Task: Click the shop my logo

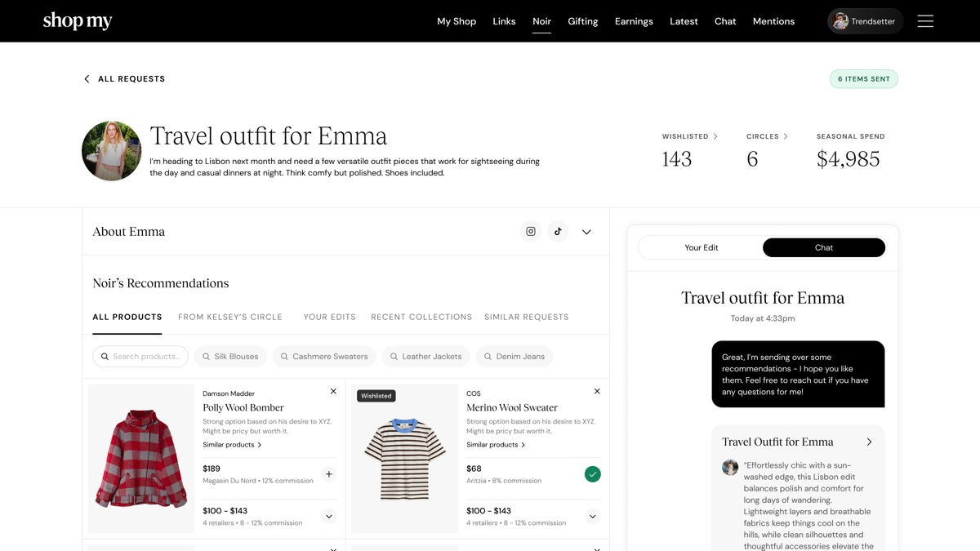Action: point(78,21)
